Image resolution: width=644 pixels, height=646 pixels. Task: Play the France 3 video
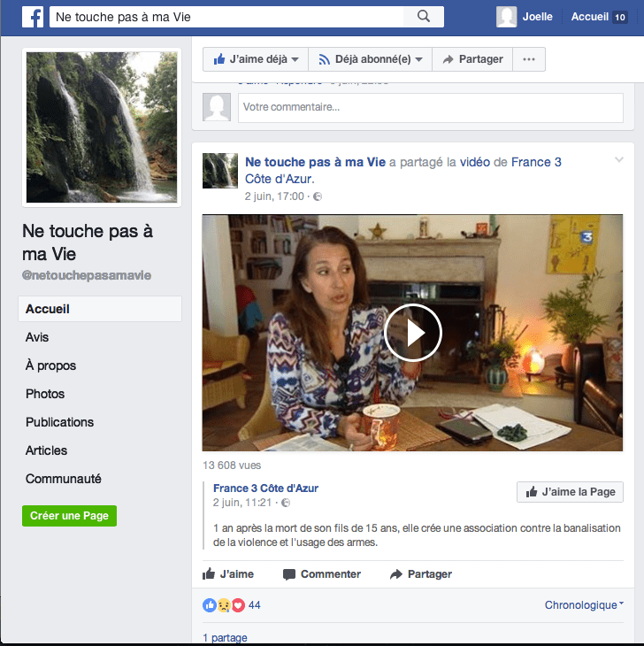click(412, 333)
